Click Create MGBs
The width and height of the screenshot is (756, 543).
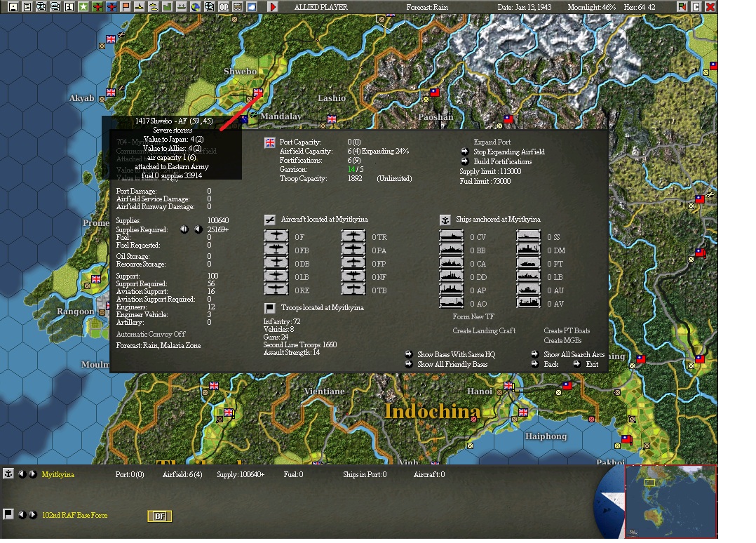click(x=562, y=340)
